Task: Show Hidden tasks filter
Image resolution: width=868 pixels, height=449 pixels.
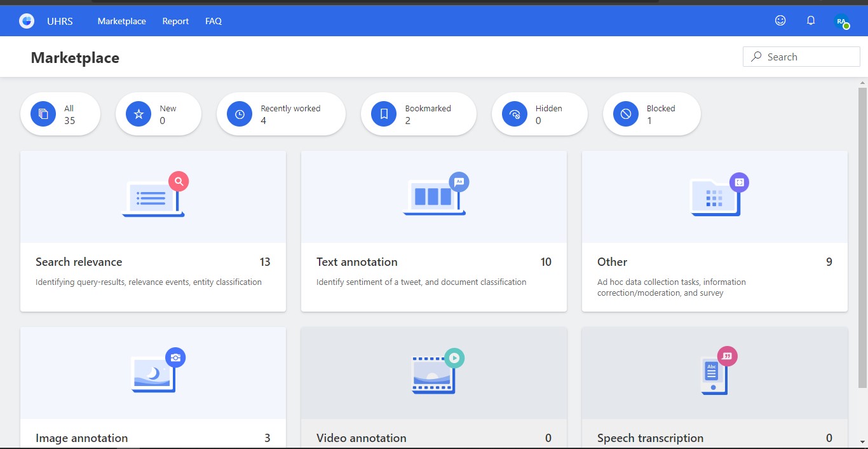Action: [539, 114]
